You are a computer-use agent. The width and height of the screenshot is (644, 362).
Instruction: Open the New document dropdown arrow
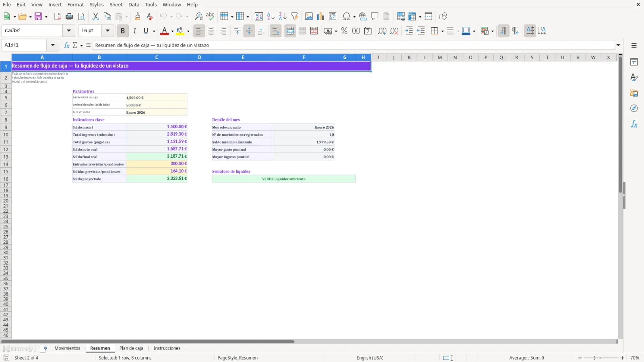[14, 17]
